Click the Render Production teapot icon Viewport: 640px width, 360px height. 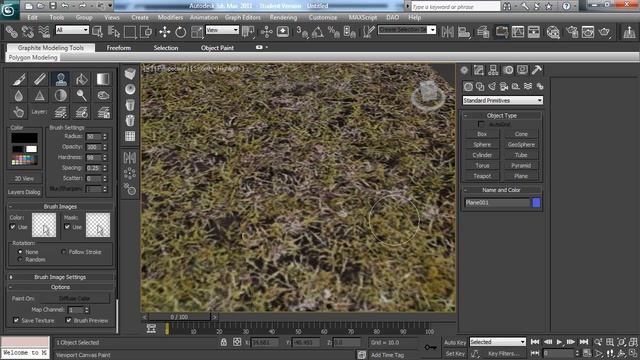(x=604, y=32)
